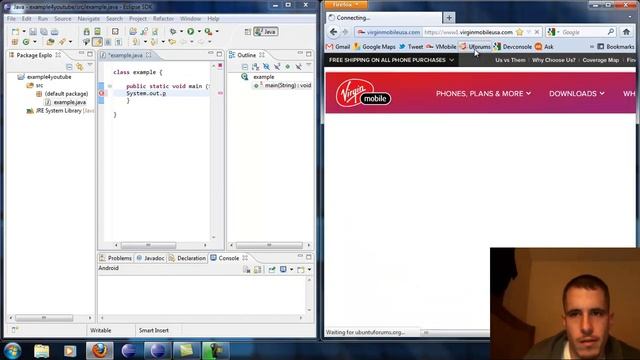The width and height of the screenshot is (640, 360).
Task: Click the search magnifier in Firefox search box
Action: 611,32
